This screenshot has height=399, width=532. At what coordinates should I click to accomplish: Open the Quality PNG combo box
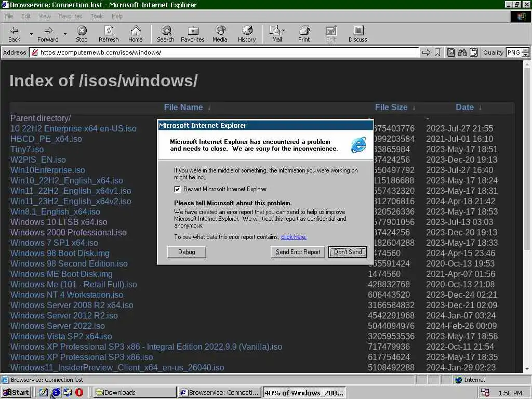point(517,52)
